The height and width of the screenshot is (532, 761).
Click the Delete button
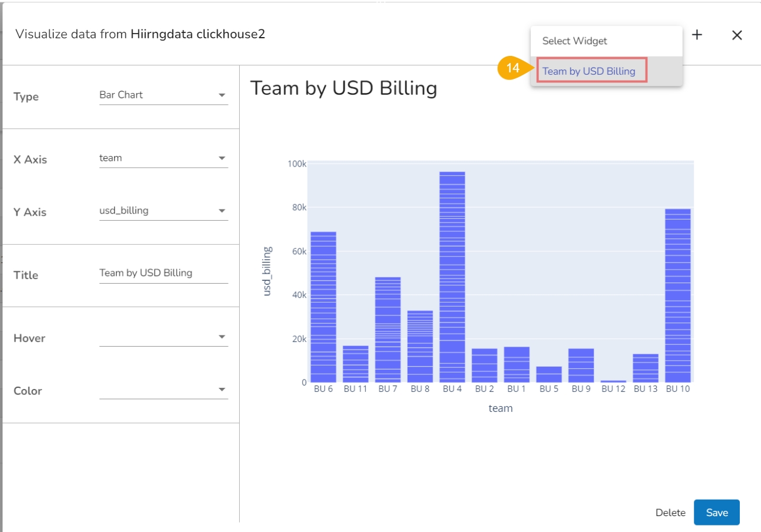point(670,513)
